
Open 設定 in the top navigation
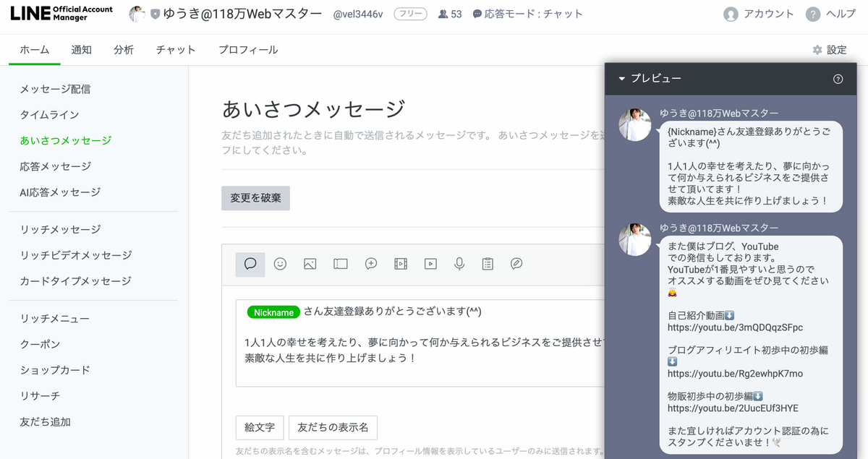pos(837,50)
